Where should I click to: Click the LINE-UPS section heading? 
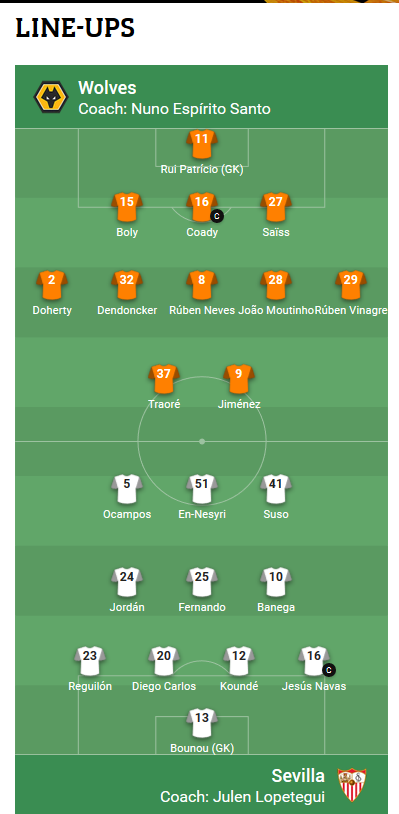(75, 28)
